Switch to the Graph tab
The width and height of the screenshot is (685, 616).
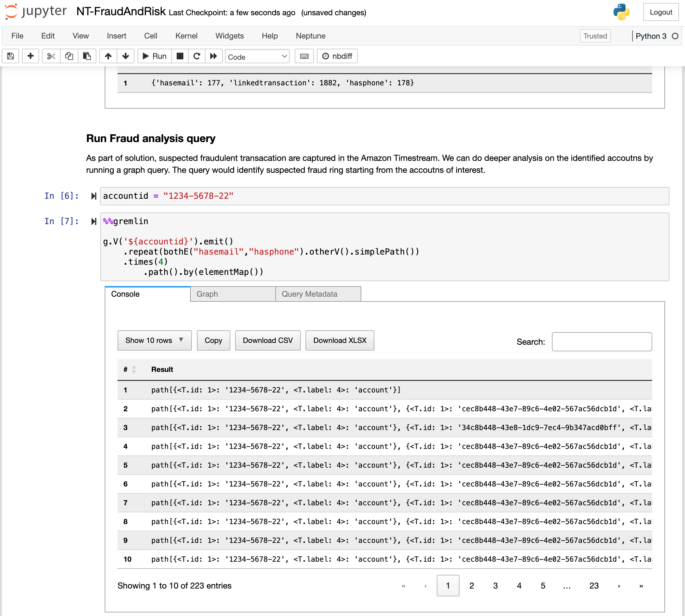pyautogui.click(x=233, y=294)
